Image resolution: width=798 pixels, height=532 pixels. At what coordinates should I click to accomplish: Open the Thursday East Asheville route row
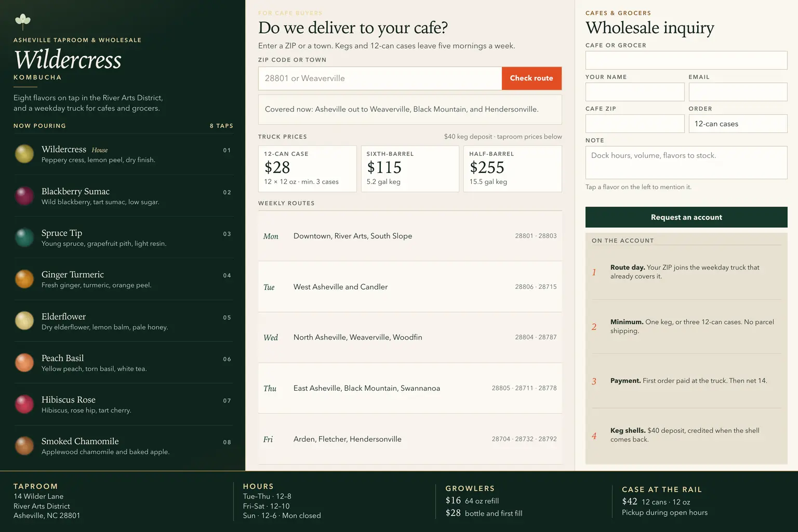click(410, 388)
